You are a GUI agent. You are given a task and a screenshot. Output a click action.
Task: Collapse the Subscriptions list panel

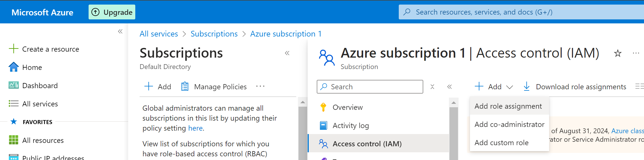pyautogui.click(x=287, y=53)
